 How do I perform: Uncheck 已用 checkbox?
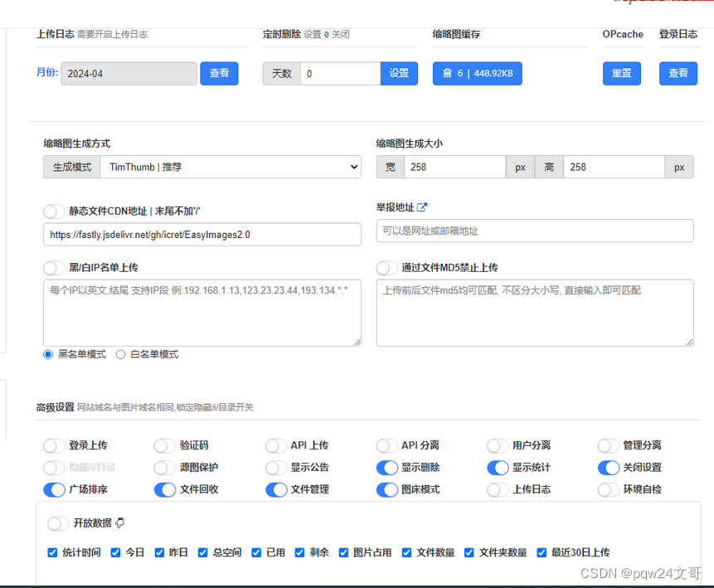pyautogui.click(x=256, y=552)
